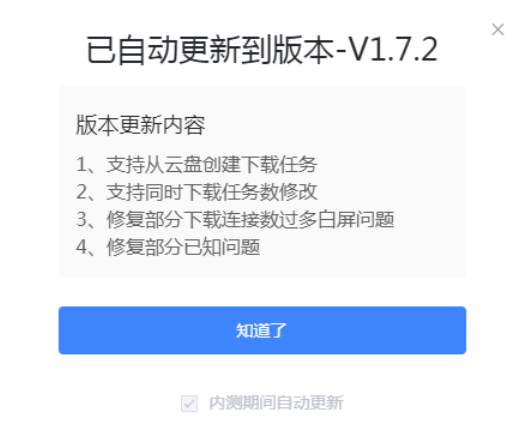Click the numeral 1、 of the first changelog line
522x433 pixels.
click(87, 165)
